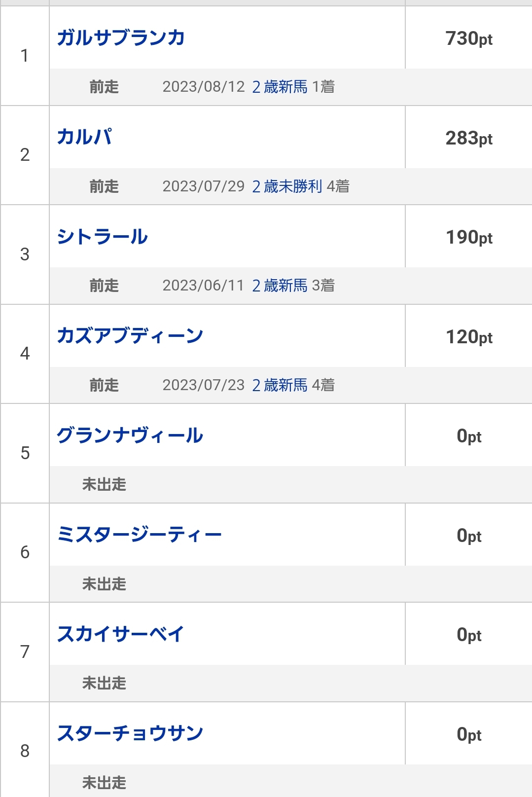Click rank number 1 cell
532x797 pixels.
[x=25, y=56]
